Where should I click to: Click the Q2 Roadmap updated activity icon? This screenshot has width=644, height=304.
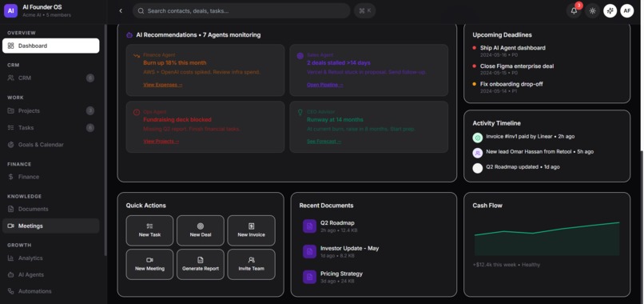tap(477, 168)
